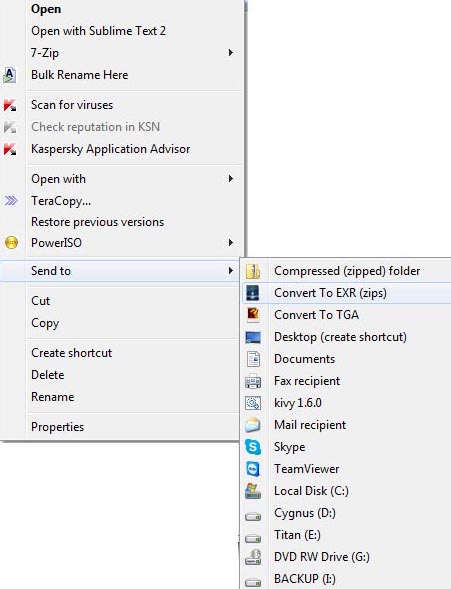
Task: Click the Fax recipient icon
Action: 253,381
